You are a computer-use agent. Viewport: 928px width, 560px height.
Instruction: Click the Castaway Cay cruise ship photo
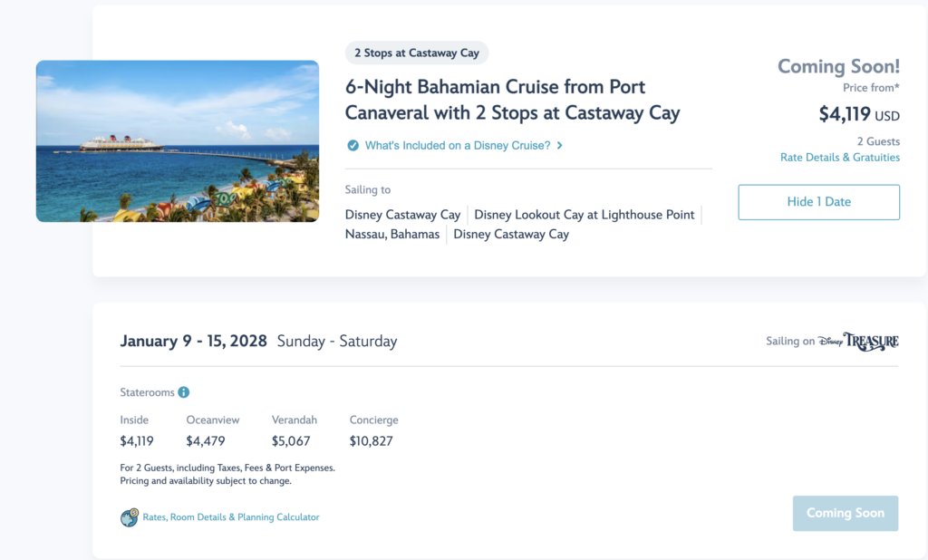click(x=178, y=140)
